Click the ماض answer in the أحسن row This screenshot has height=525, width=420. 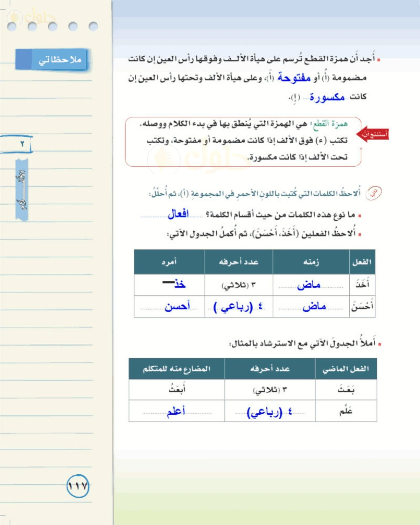point(314,307)
